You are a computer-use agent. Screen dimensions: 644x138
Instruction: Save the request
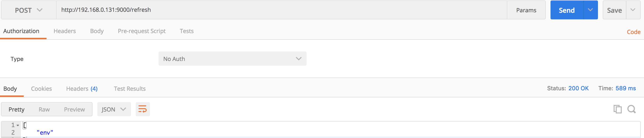(614, 10)
